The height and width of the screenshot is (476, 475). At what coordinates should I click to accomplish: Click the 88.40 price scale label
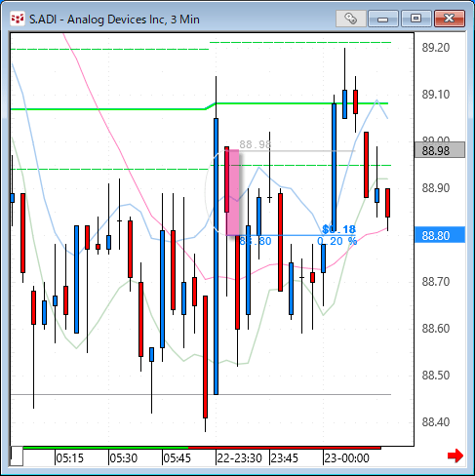coord(436,422)
